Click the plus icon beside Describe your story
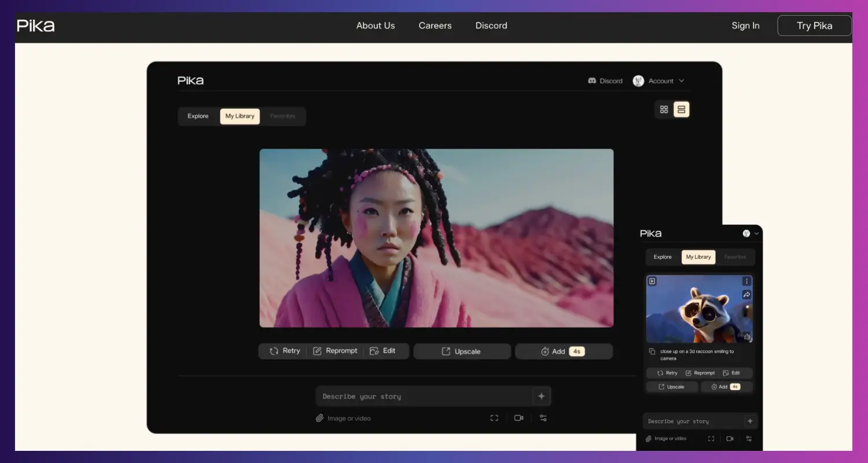The width and height of the screenshot is (868, 463). pyautogui.click(x=542, y=396)
